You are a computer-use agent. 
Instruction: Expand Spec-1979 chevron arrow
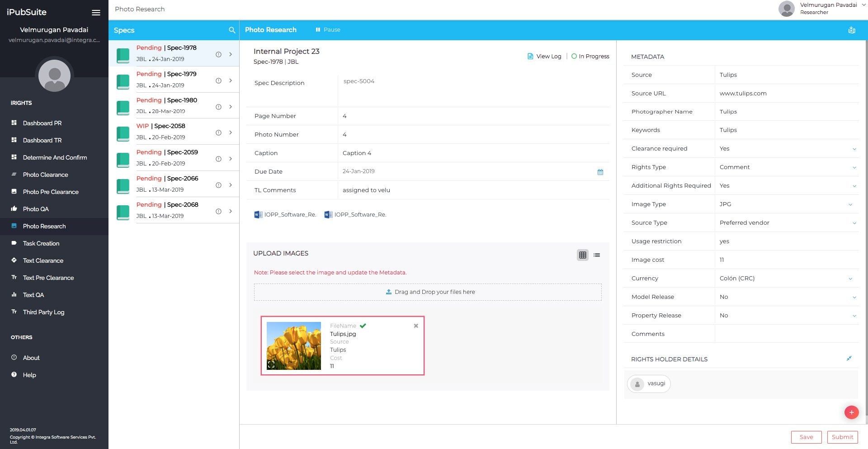coord(231,80)
